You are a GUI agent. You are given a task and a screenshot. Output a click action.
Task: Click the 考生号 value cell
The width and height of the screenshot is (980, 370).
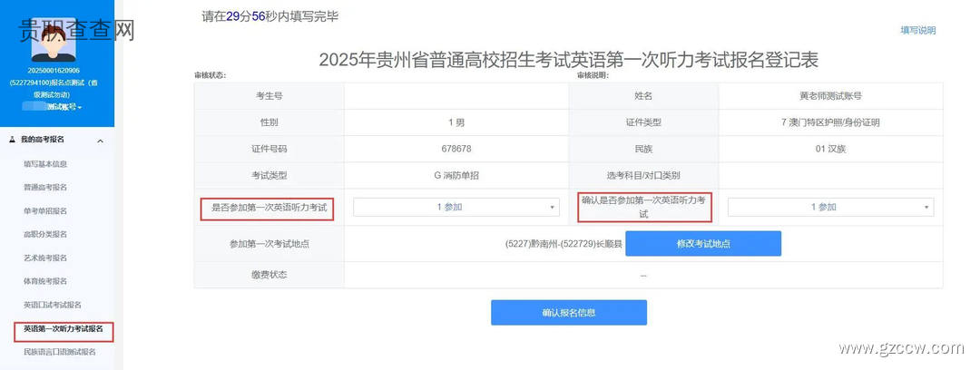tap(456, 96)
